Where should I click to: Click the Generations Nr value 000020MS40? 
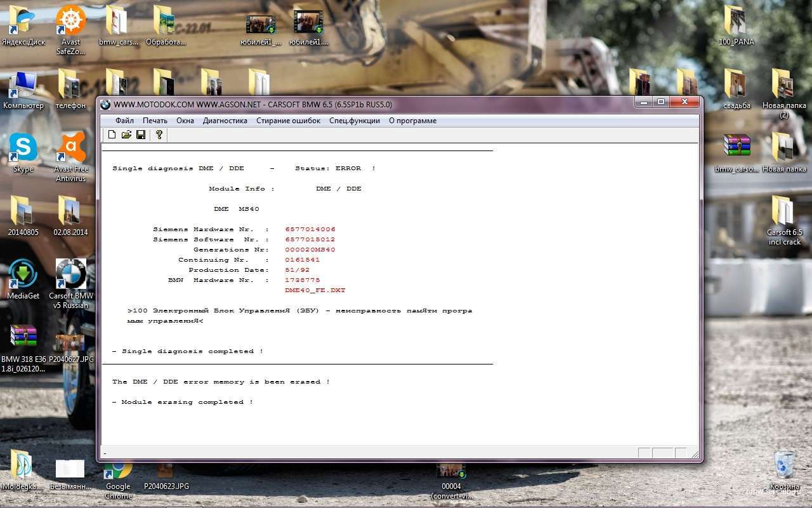[310, 250]
